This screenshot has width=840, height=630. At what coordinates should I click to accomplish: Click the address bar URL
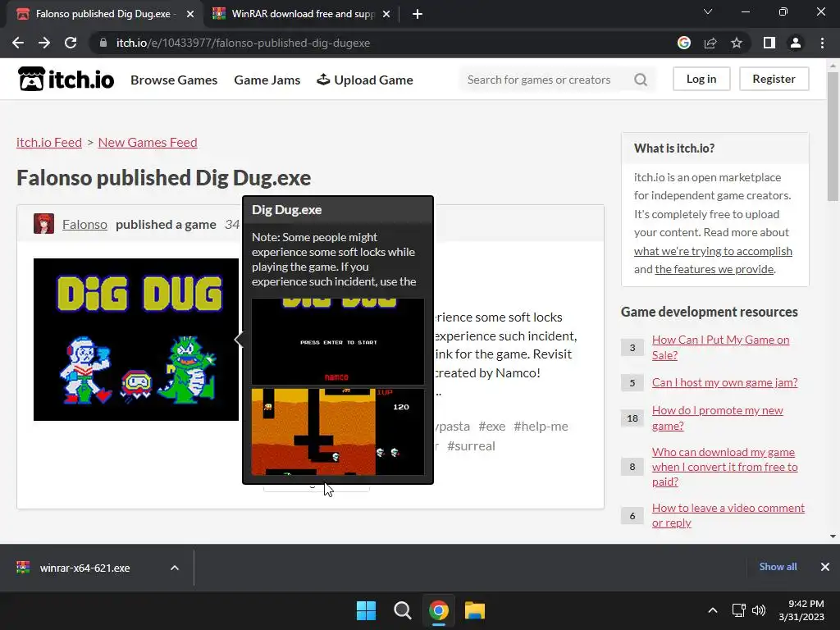point(243,43)
